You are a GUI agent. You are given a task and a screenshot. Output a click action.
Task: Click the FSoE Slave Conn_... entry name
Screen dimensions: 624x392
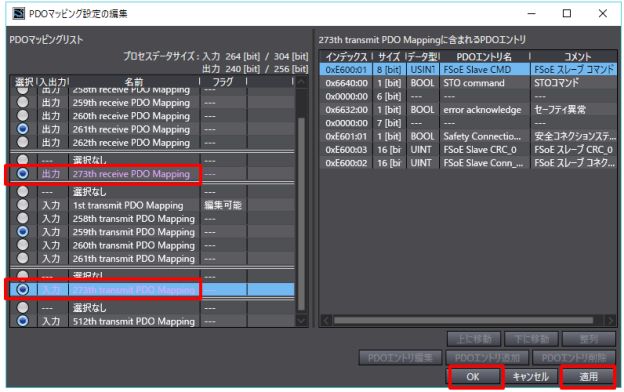coord(483,163)
